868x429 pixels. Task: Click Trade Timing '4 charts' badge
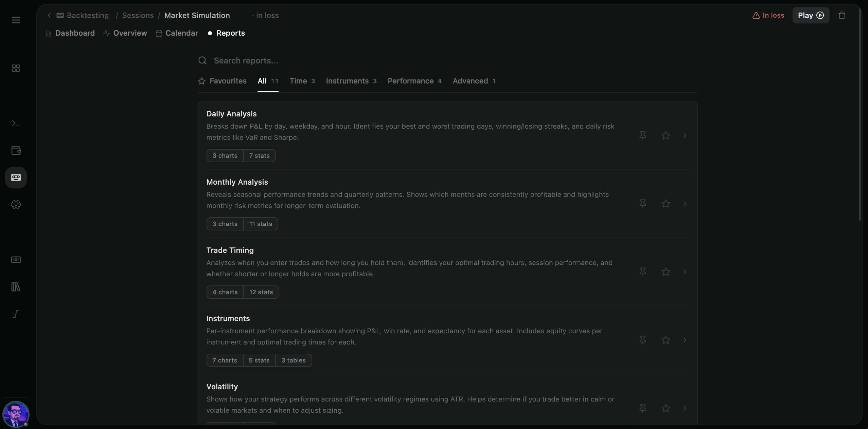click(x=225, y=292)
